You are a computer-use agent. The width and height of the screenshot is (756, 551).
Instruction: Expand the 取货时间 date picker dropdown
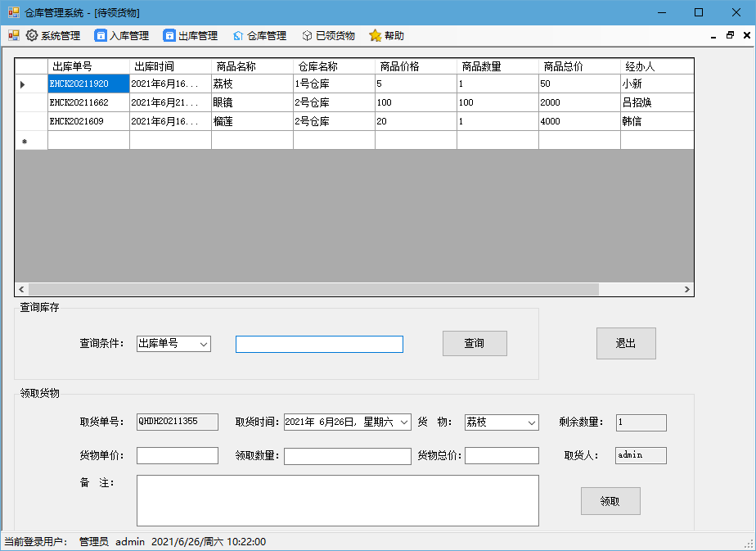pos(403,422)
